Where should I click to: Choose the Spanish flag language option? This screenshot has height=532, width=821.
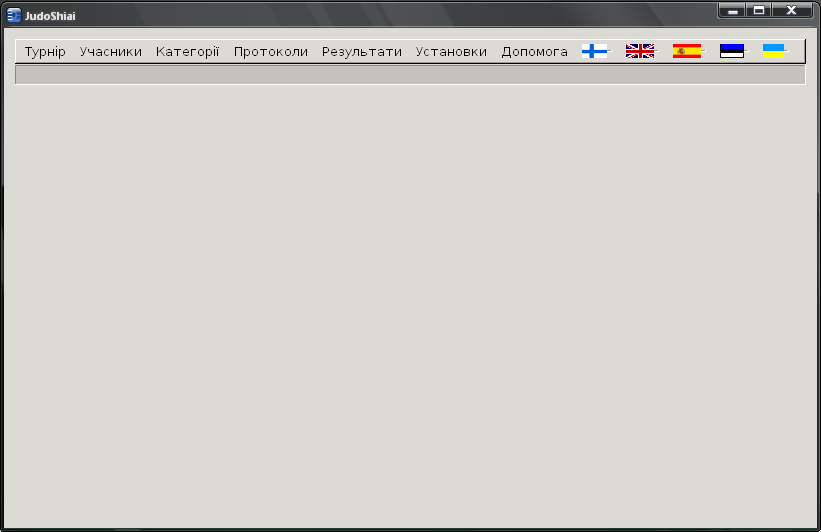(x=686, y=51)
